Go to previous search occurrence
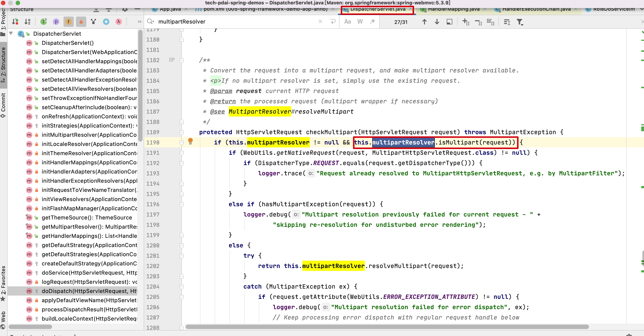Image resolution: width=644 pixels, height=336 pixels. (424, 22)
